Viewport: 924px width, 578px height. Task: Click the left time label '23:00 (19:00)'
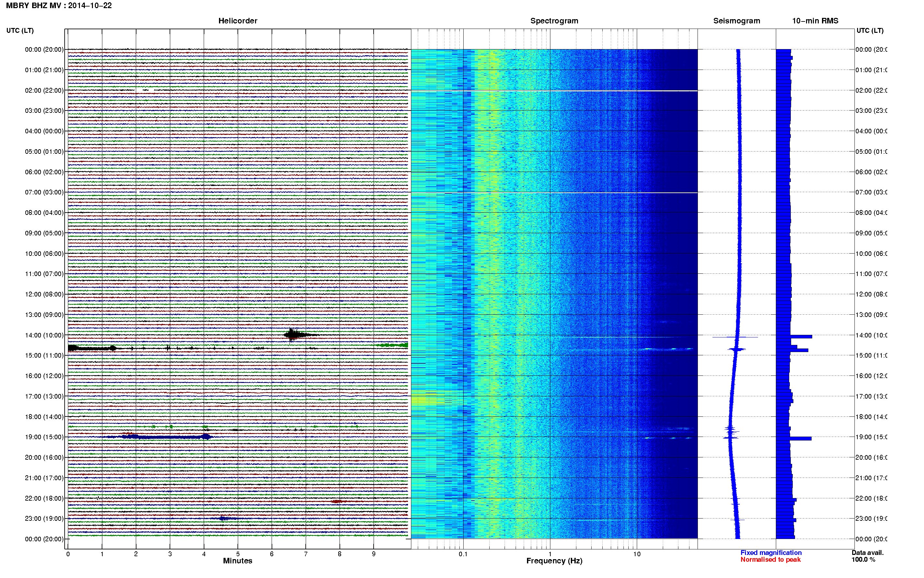[x=44, y=519]
